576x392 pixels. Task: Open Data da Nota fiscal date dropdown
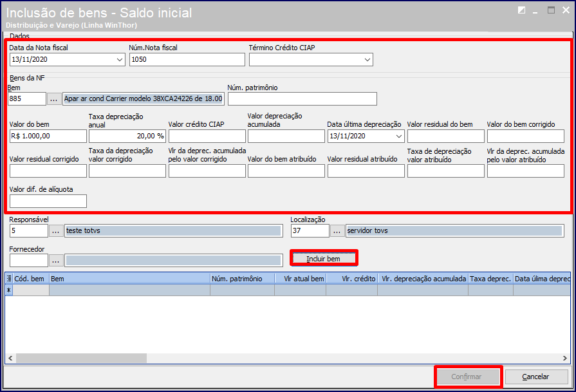pos(120,59)
